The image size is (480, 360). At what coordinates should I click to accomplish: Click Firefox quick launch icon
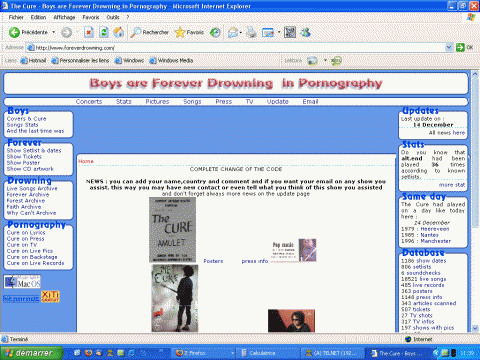[88, 353]
